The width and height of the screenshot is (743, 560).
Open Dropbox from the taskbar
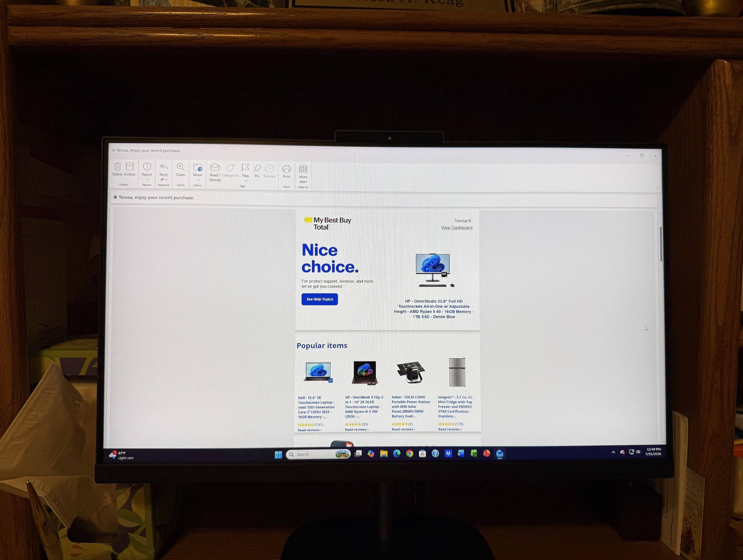coord(448,454)
